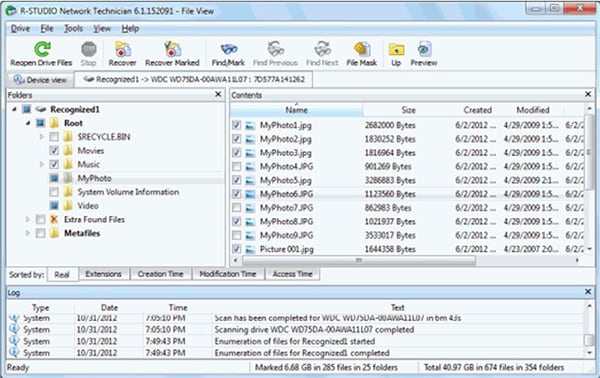600x378 pixels.
Task: Close the Log panel
Action: 588,292
